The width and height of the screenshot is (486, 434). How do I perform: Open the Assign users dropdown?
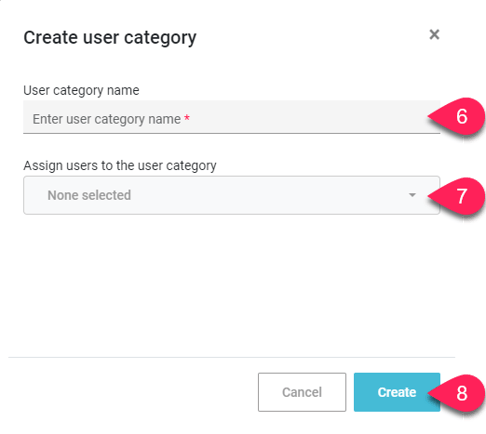[232, 195]
